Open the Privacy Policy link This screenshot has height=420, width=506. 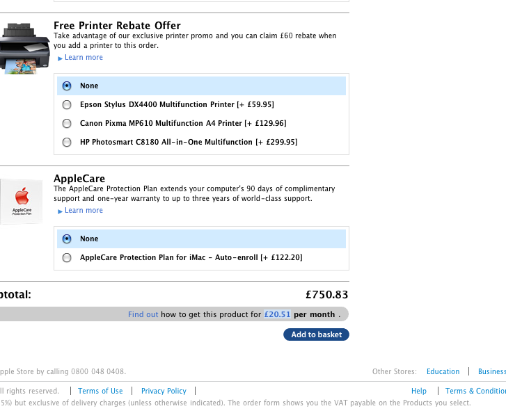tap(164, 391)
